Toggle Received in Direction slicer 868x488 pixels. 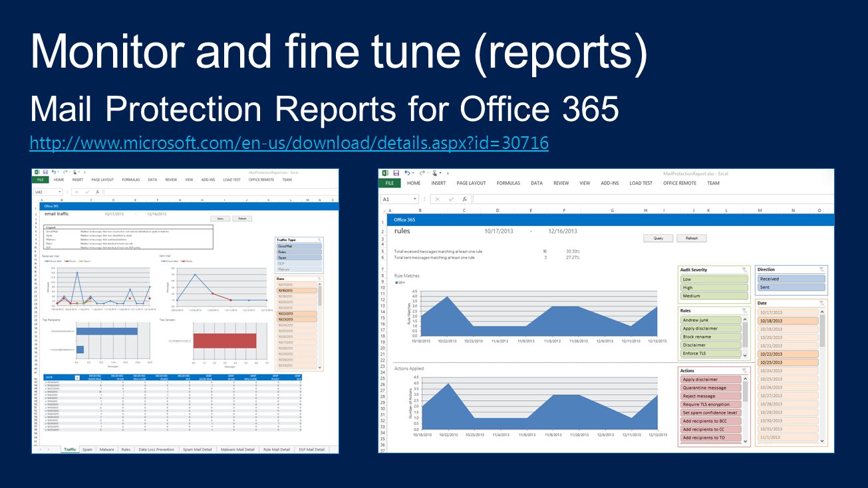[792, 279]
